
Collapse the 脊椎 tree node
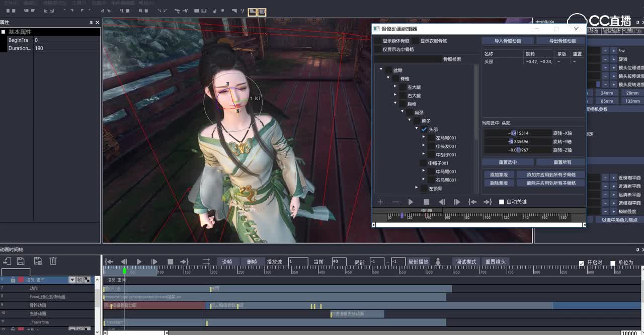(388, 78)
